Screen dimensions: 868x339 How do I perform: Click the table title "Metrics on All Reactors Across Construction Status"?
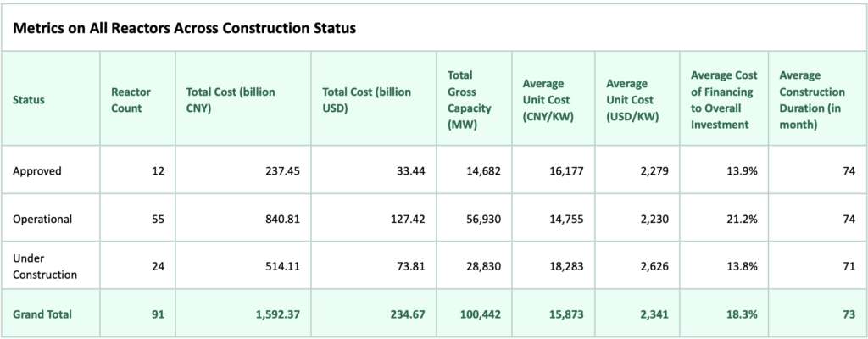[183, 28]
